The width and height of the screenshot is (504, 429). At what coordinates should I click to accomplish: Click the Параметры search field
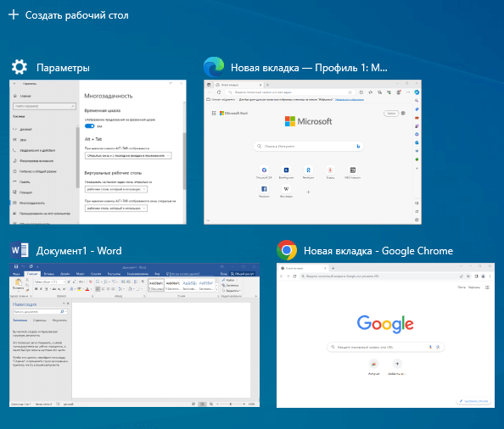44,106
